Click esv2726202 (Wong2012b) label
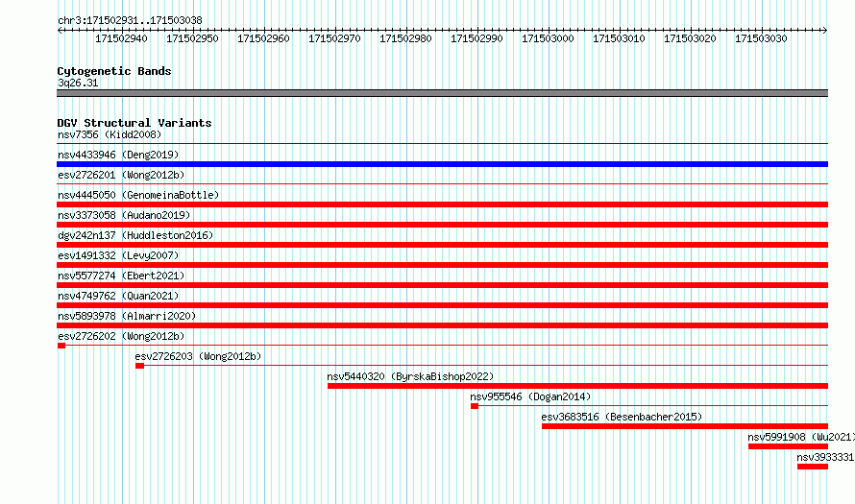This screenshot has width=855, height=504. 121,336
